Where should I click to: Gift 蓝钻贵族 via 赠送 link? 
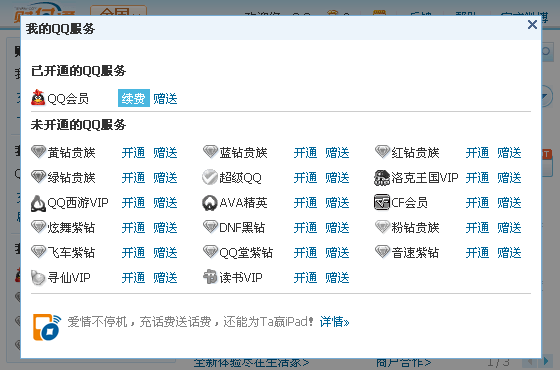(x=337, y=153)
